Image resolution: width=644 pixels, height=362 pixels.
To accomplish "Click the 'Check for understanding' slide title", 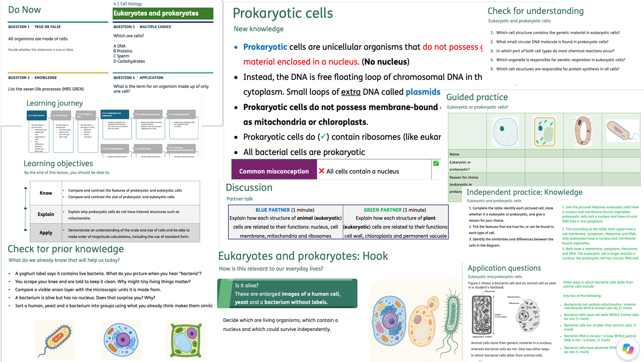I will 535,11.
